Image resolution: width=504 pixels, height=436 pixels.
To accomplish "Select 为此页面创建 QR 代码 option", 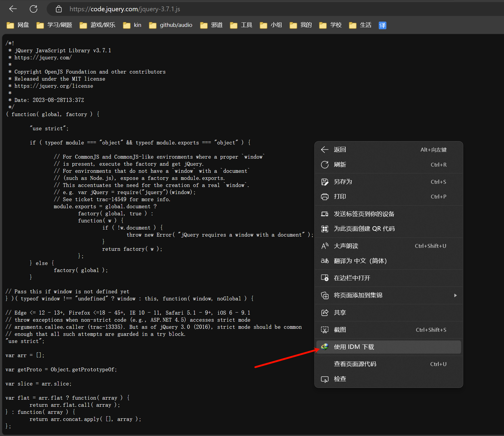I will pyautogui.click(x=364, y=229).
